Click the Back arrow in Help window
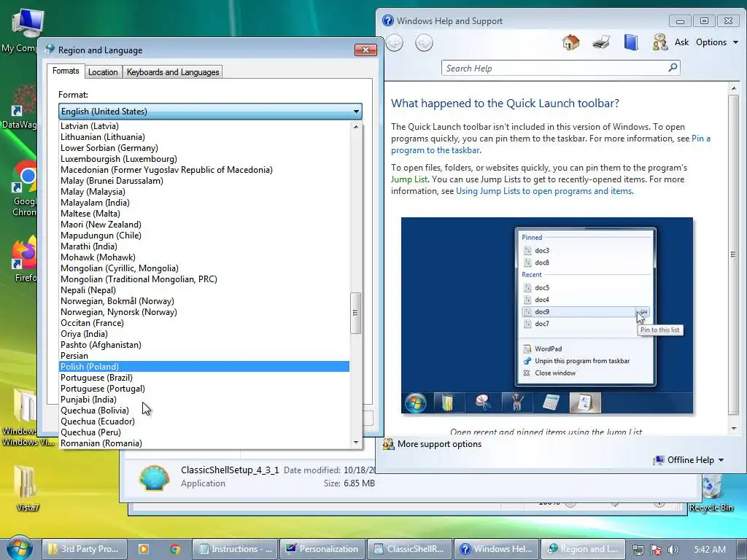The height and width of the screenshot is (560, 747). 395,43
